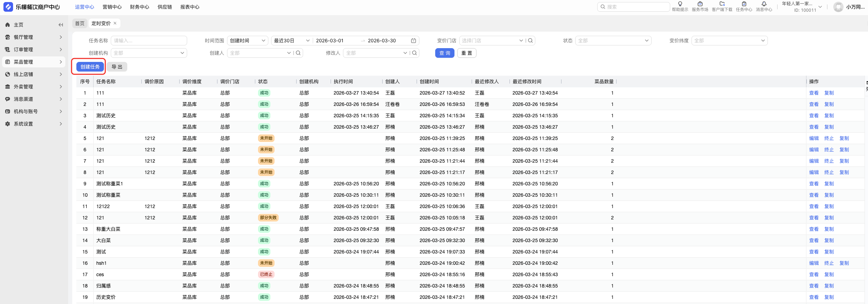Click the 创建任务 button

90,67
